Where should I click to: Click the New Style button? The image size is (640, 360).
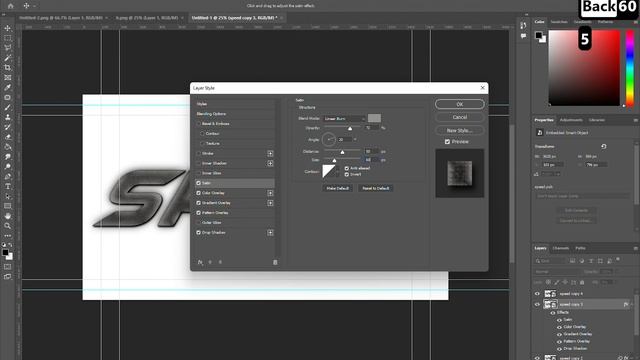click(460, 131)
